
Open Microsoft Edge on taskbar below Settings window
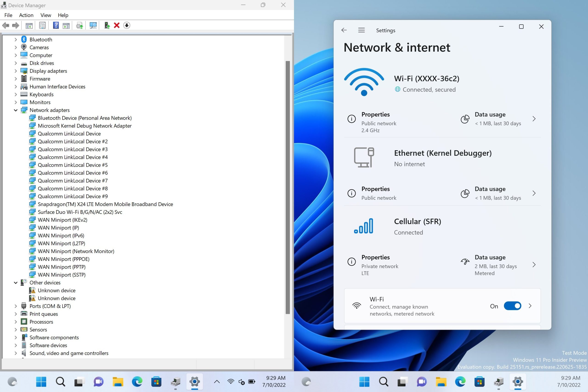[x=460, y=382]
